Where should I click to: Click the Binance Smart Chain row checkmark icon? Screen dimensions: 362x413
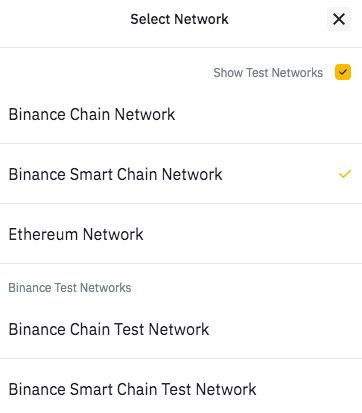pyautogui.click(x=345, y=174)
